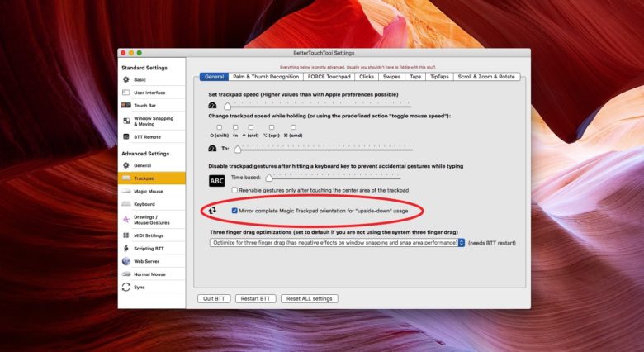Viewport: 644px width, 352px height.
Task: Click the Set trackpad speed slider
Action: [314, 105]
